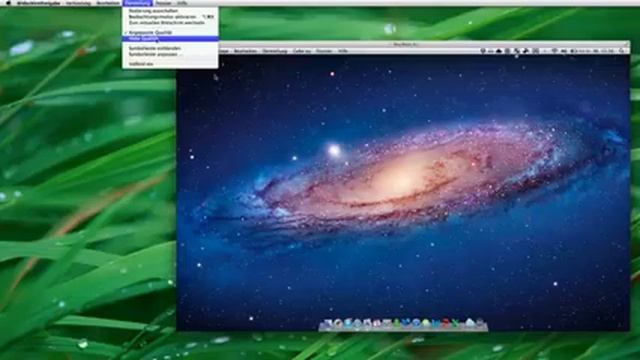The width and height of the screenshot is (640, 360).
Task: Click Spotlight magnifier in remote menu bar
Action: [x=621, y=51]
